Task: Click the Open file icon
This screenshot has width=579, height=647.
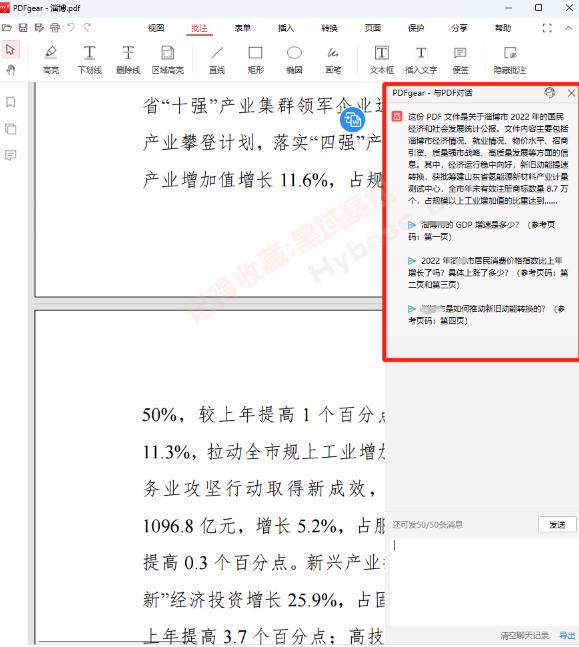Action: pos(7,28)
